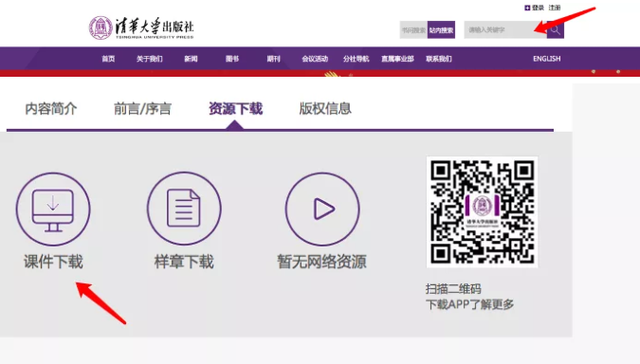Open 期刊 in navigation bar
Viewport: 640px width, 364px height.
[273, 59]
